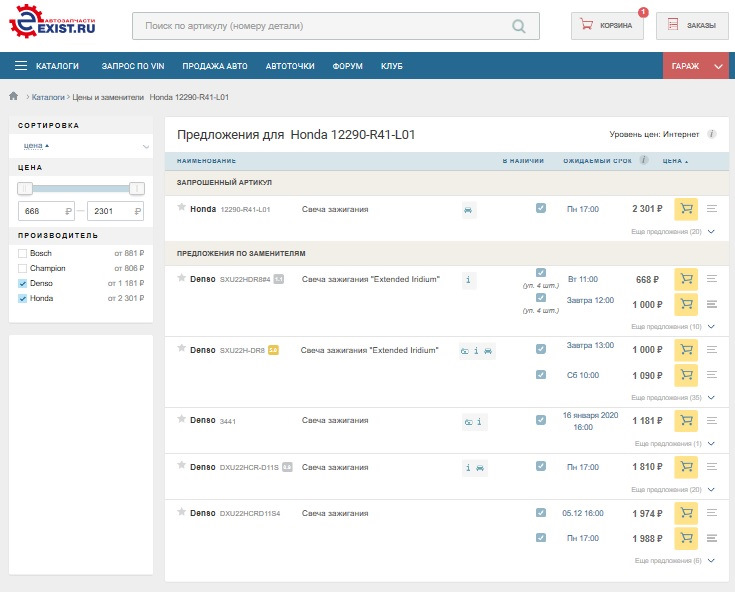The height and width of the screenshot is (592, 735).
Task: Go to home via breadcrumb house icon
Action: [14, 96]
